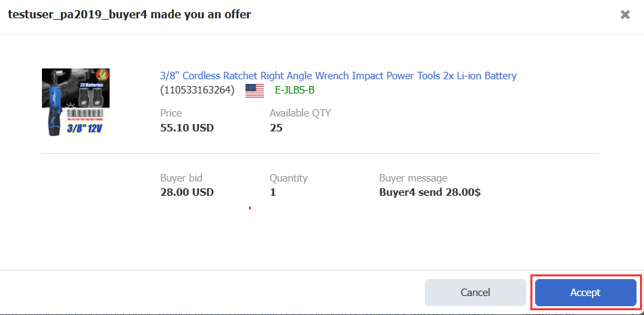
Task: Click the green SKU label E-JLBS-B
Action: click(294, 90)
